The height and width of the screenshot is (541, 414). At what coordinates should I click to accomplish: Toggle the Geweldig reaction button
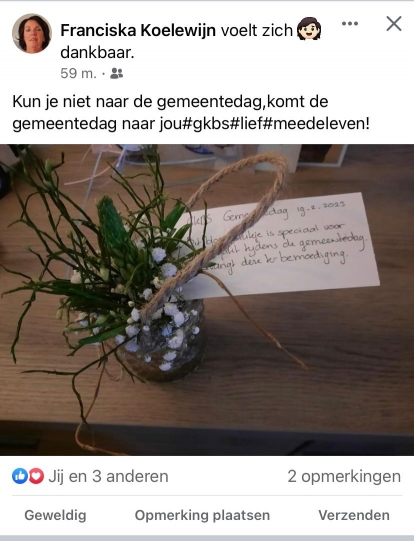point(55,515)
